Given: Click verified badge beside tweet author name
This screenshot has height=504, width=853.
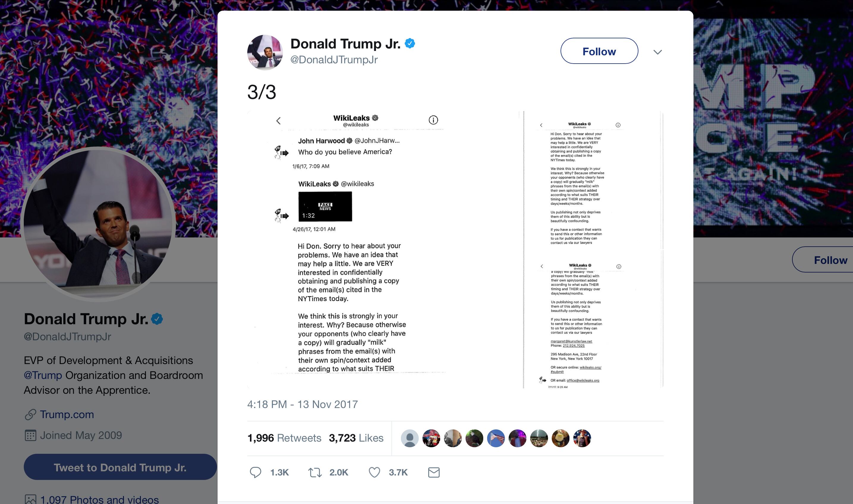Looking at the screenshot, I should pos(410,43).
